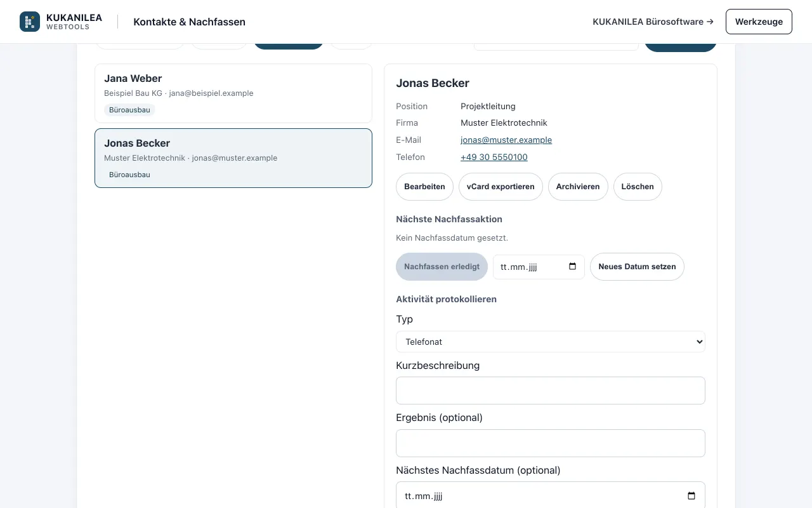Click the Nächste Nachfassaktion heading
Viewport: 812px width, 508px height.
coord(449,219)
